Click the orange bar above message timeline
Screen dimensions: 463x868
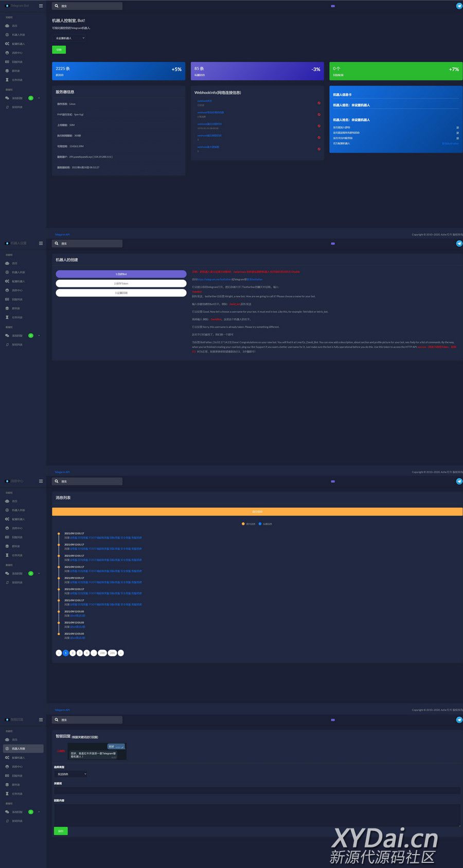257,512
